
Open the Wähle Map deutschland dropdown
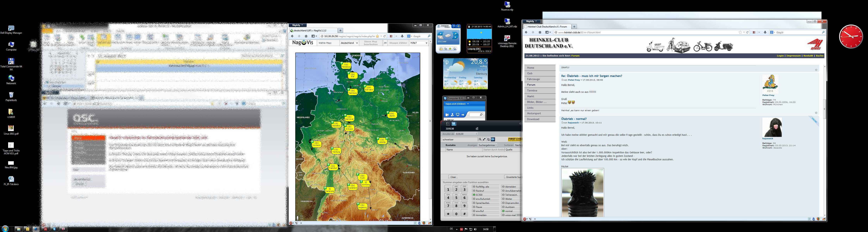point(349,43)
